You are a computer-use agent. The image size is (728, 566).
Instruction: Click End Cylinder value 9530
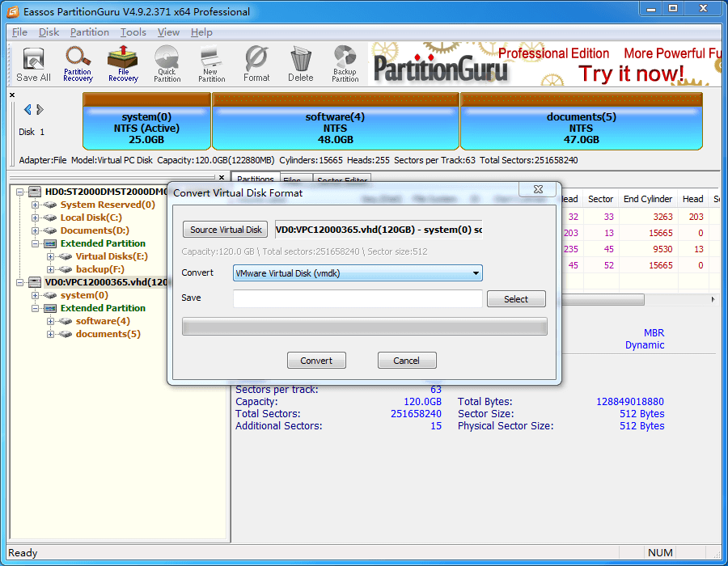tap(663, 249)
